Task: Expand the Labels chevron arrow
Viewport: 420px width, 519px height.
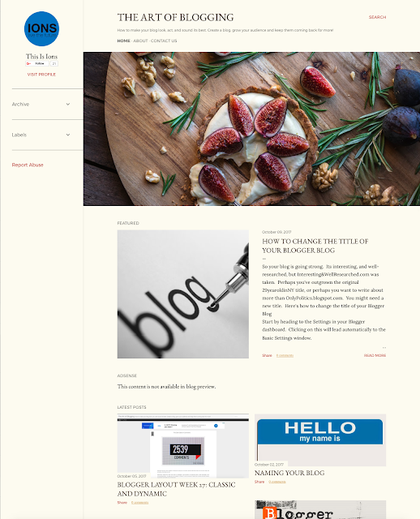Action: pyautogui.click(x=68, y=135)
